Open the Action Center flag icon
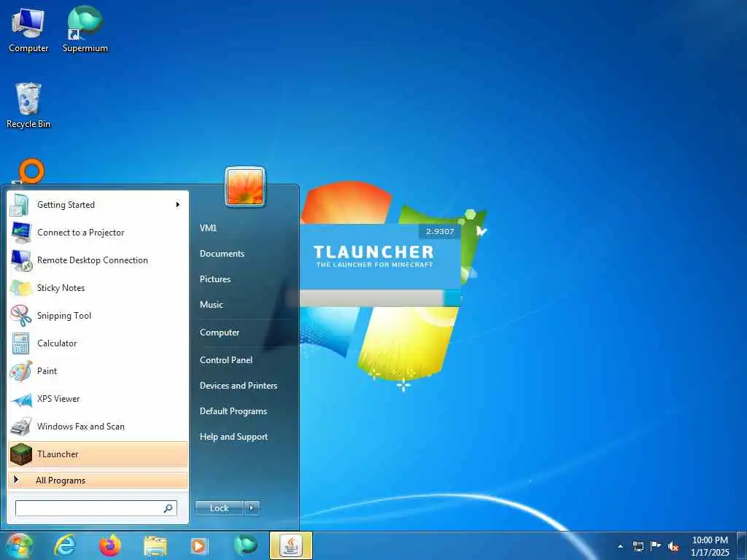Screen dimensions: 747x560 pyautogui.click(x=656, y=545)
